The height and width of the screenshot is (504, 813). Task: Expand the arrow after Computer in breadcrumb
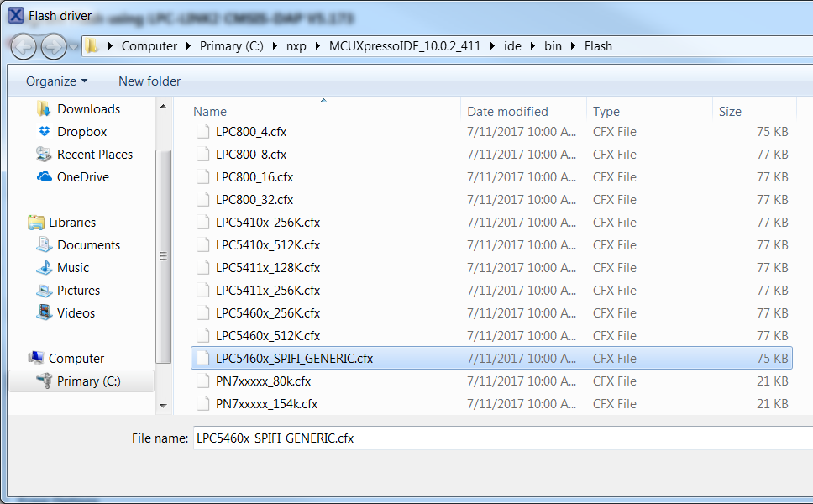click(188, 46)
